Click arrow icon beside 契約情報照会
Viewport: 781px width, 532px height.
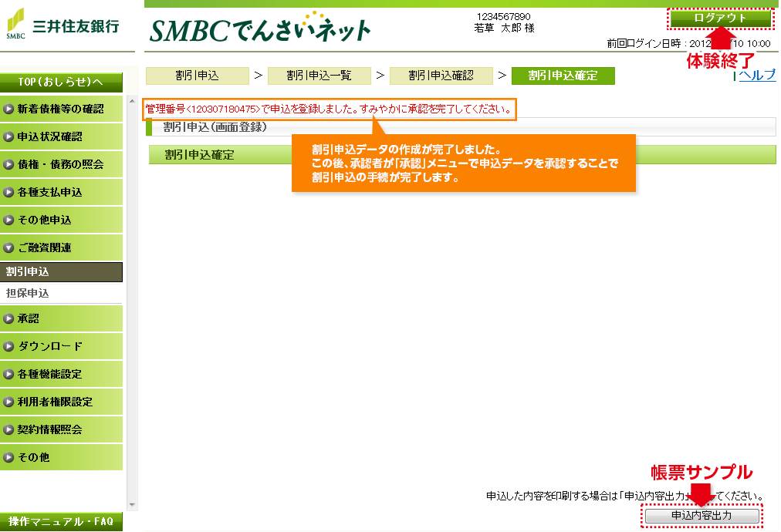click(x=8, y=430)
